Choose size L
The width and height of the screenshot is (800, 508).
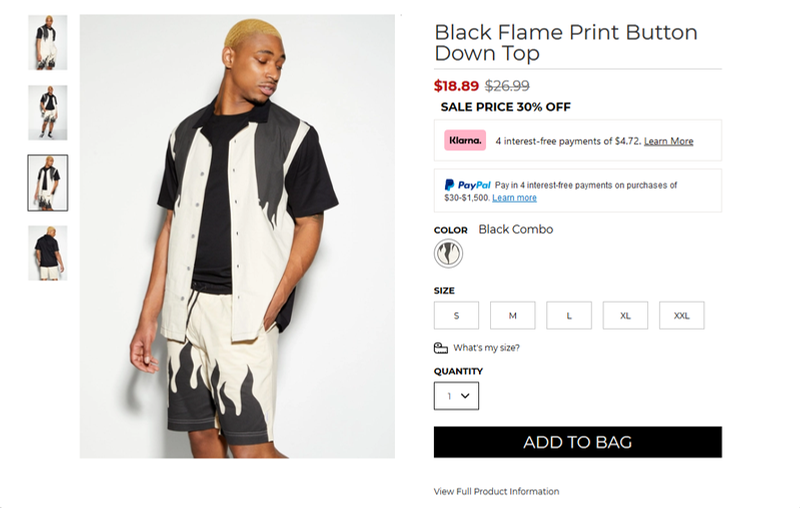(x=569, y=316)
